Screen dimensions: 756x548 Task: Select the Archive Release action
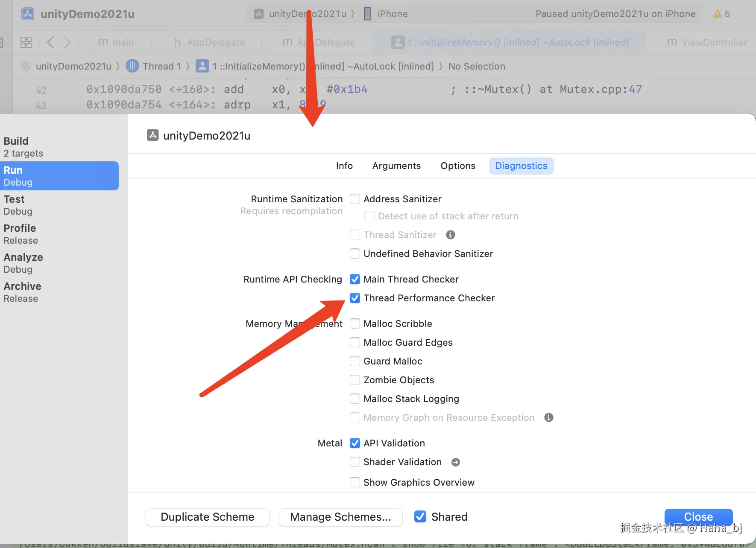(x=59, y=292)
